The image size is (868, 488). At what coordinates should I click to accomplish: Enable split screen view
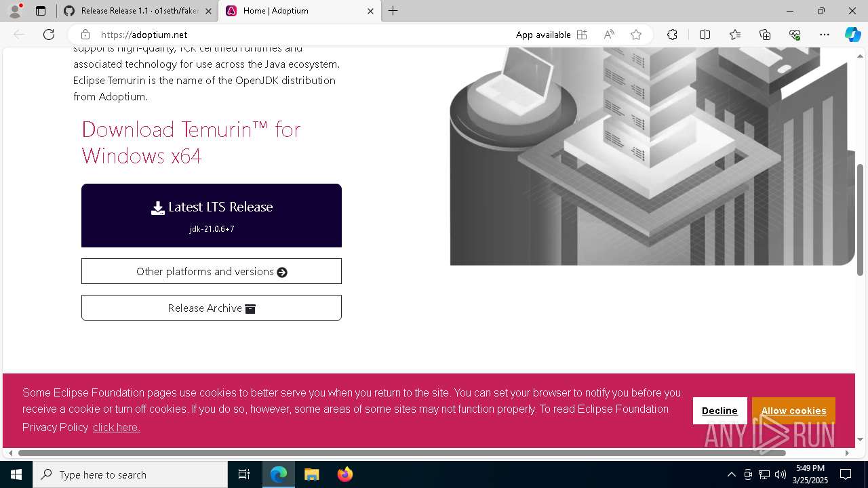click(x=705, y=35)
